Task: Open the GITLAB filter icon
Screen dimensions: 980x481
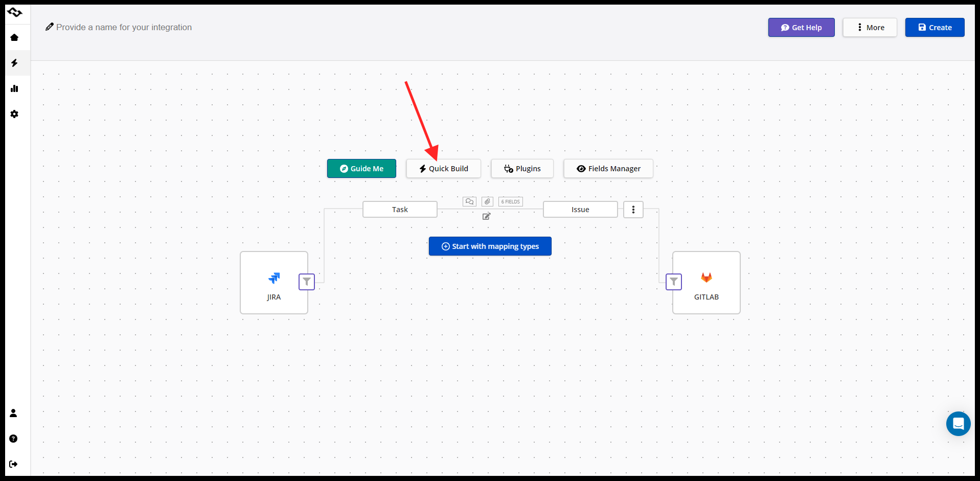Action: coord(674,282)
